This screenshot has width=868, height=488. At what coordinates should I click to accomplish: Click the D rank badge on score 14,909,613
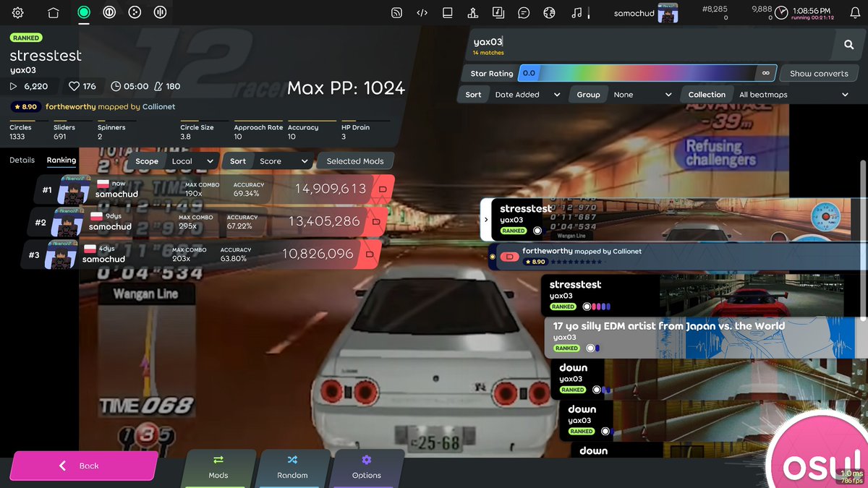[383, 189]
